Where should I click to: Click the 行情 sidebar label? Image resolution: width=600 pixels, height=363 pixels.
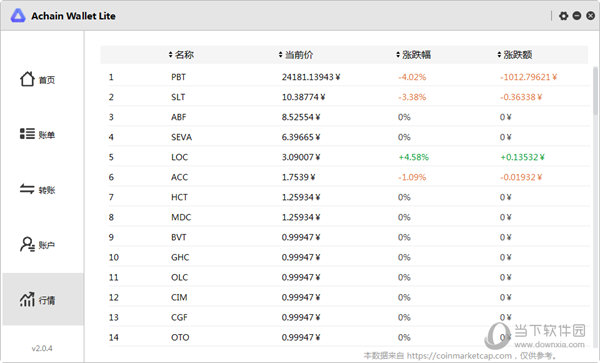click(x=47, y=300)
